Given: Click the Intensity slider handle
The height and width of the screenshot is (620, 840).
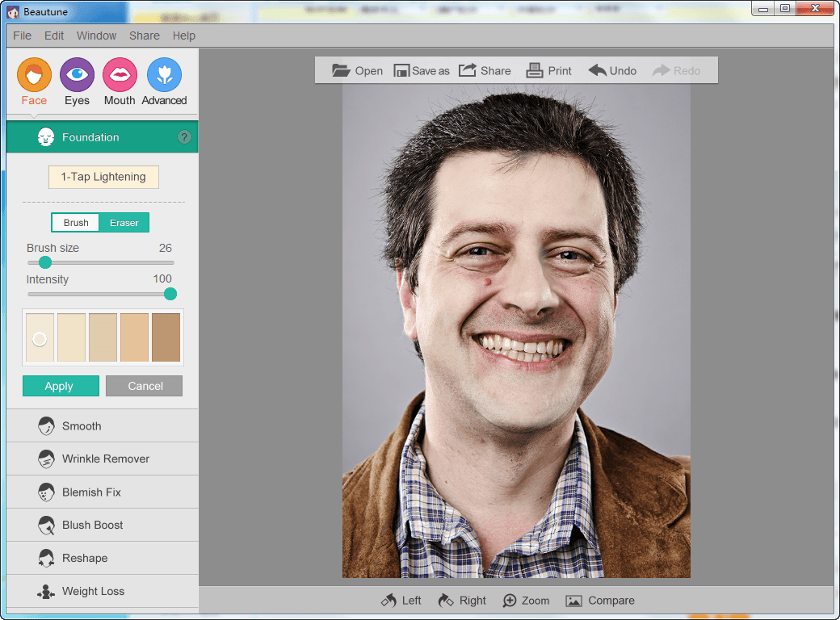Looking at the screenshot, I should pyautogui.click(x=170, y=294).
